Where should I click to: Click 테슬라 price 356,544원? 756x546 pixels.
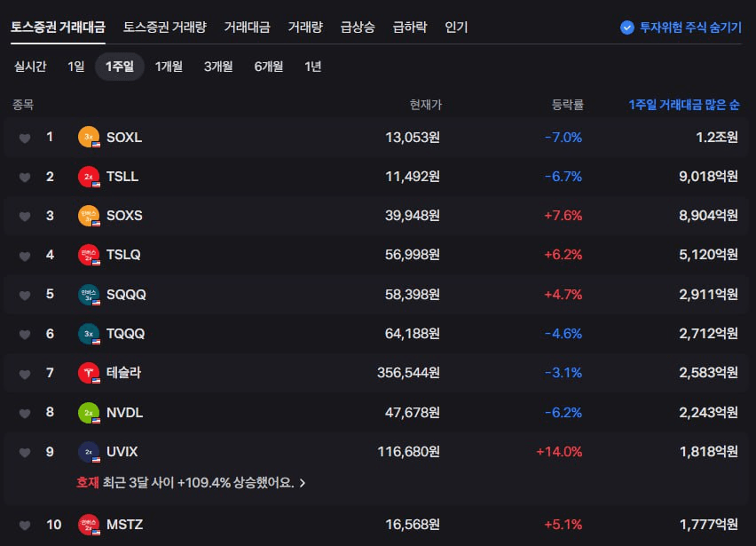[408, 372]
